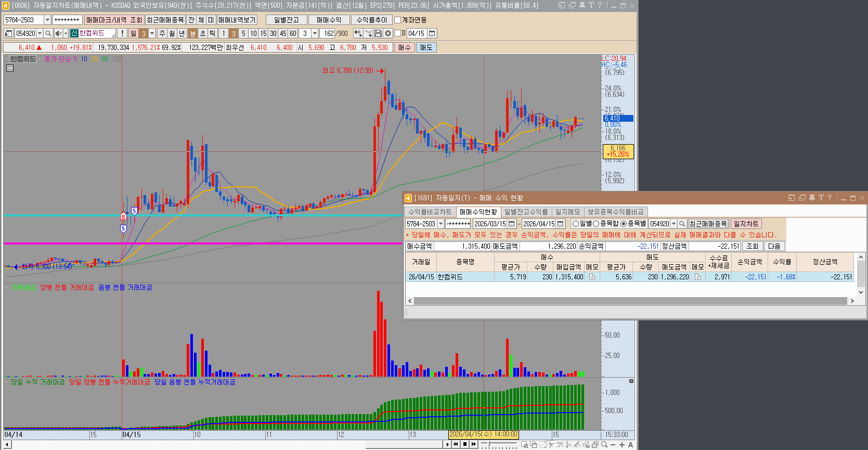The image size is (868, 450).
Task: Select the 일별 radio button
Action: (576, 224)
